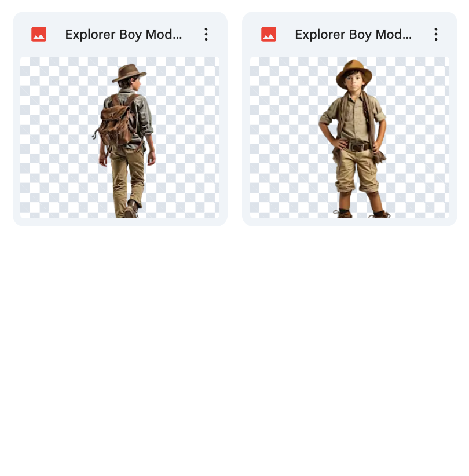
Task: Open the thumbnail of the boy with hands on hips
Action: (x=350, y=137)
